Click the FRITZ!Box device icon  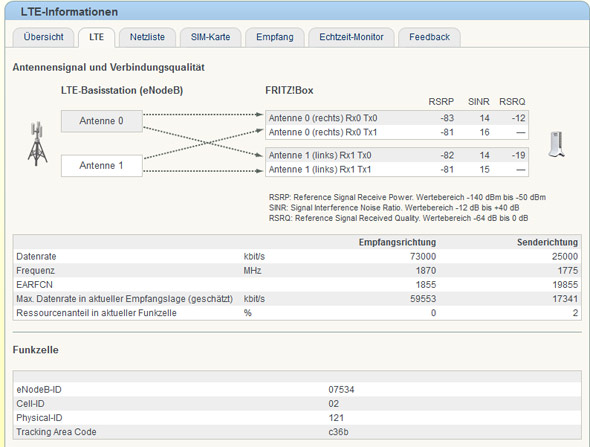557,144
